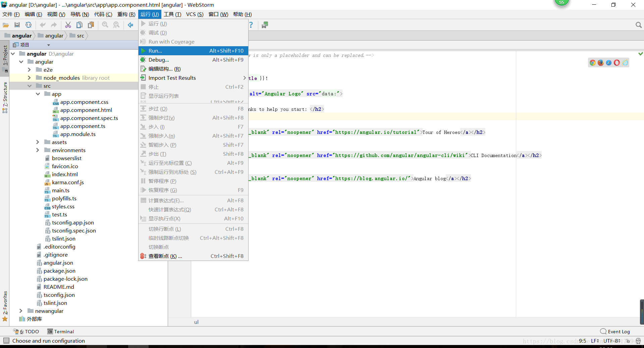Open the 文件 (F) menu
This screenshot has height=348, width=644.
[x=11, y=14]
